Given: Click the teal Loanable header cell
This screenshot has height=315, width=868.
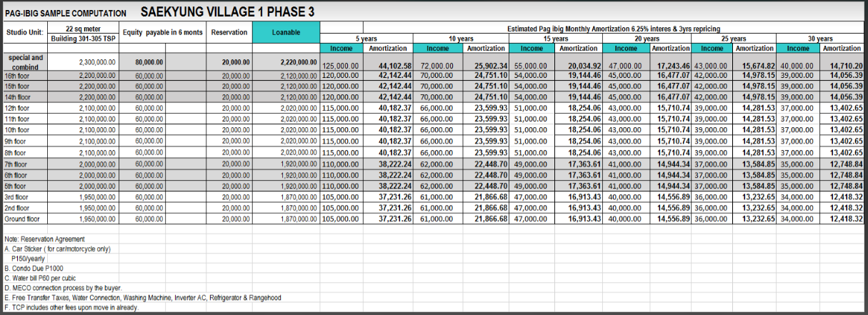Looking at the screenshot, I should 286,33.
